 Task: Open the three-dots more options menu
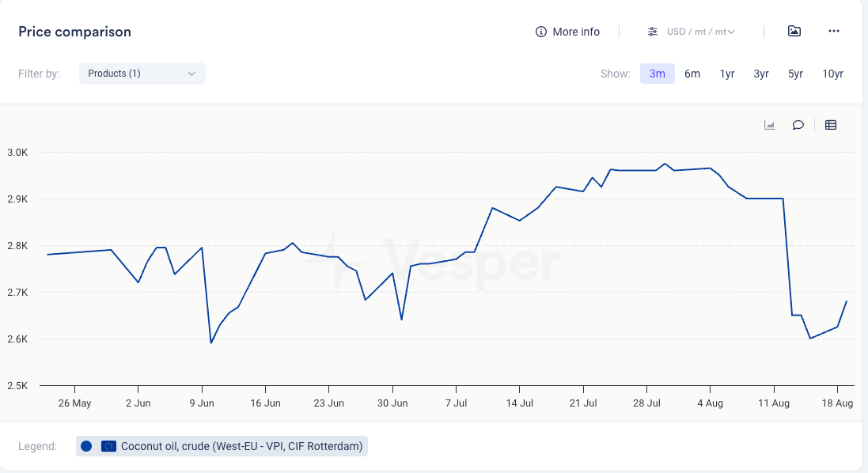click(833, 32)
